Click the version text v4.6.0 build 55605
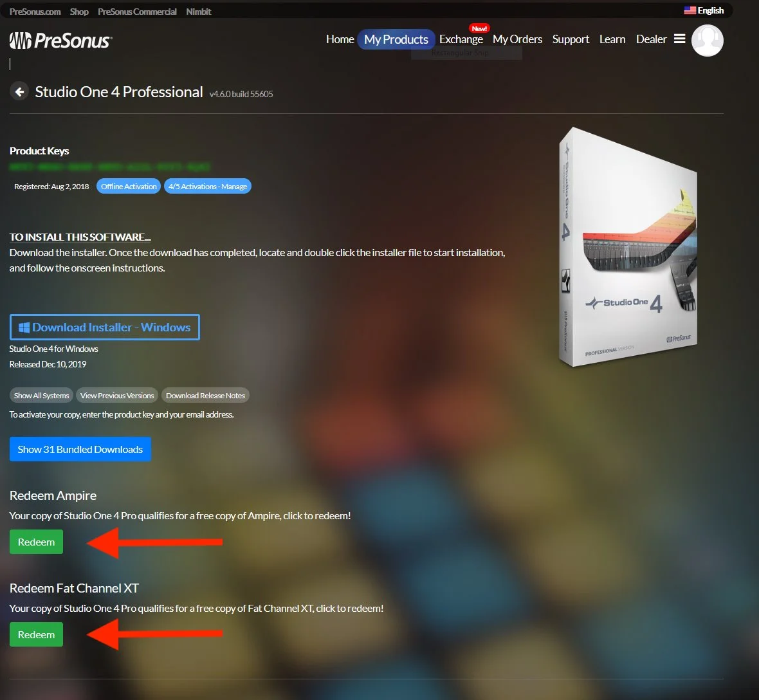The image size is (759, 700). point(241,94)
